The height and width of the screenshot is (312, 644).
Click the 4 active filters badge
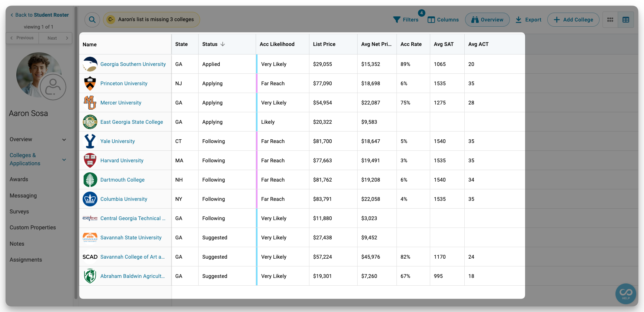[421, 13]
